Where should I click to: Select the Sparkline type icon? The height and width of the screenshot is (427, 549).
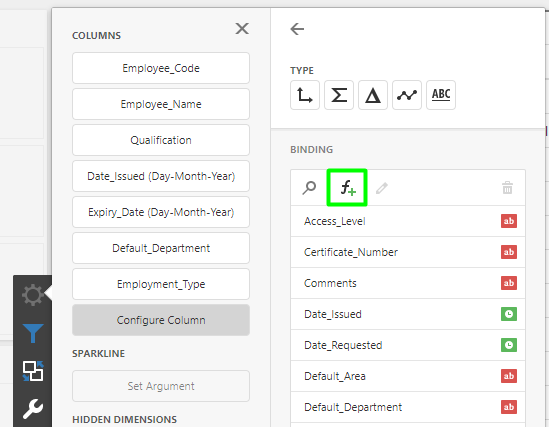[406, 95]
